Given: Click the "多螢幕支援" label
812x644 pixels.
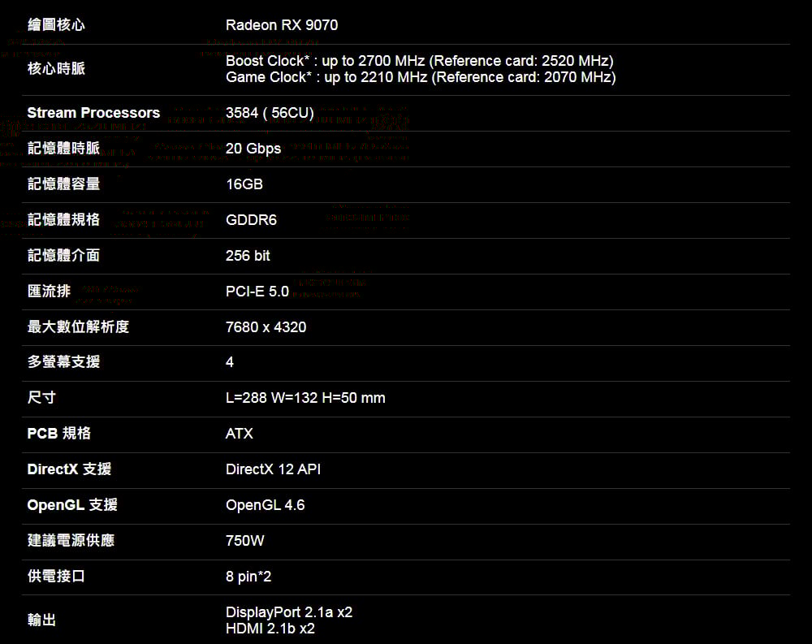Looking at the screenshot, I should pos(63,361).
